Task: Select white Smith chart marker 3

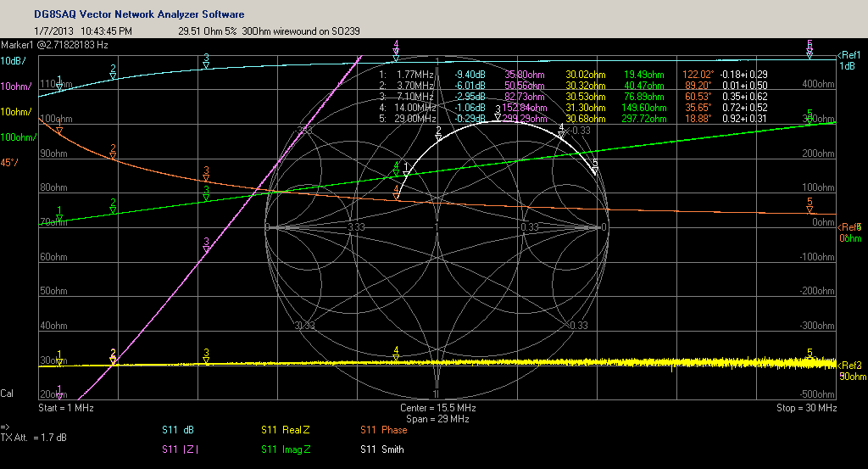Action: (498, 113)
